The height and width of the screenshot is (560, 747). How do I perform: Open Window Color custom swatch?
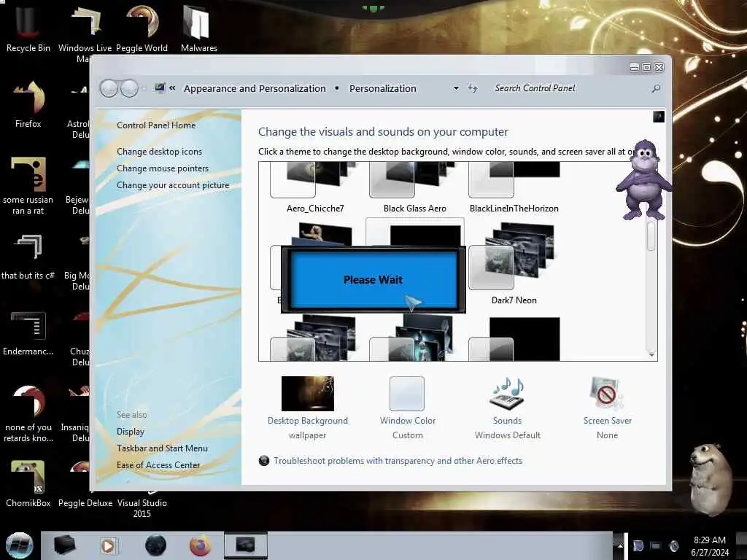pos(407,408)
